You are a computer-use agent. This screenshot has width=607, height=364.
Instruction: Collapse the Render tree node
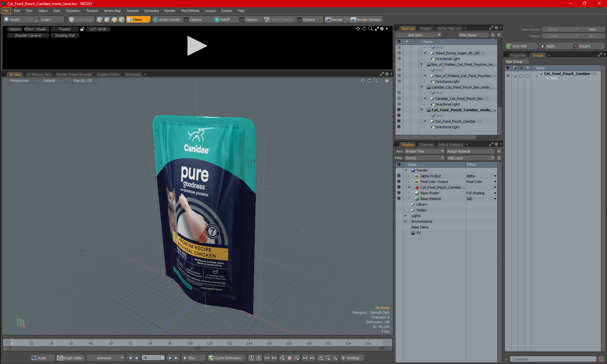[x=406, y=170]
